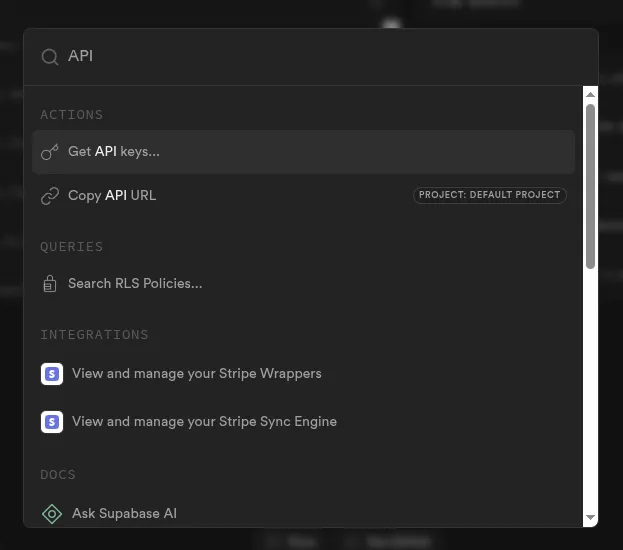Screen dimensions: 623x550
Task: Click the Stripe icon next to Stripe Wrappers
Action: [52, 374]
